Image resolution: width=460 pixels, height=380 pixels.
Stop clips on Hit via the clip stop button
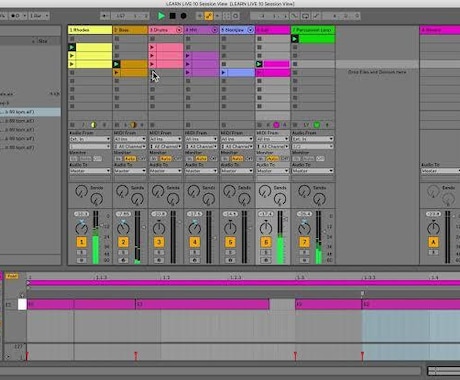pos(188,125)
